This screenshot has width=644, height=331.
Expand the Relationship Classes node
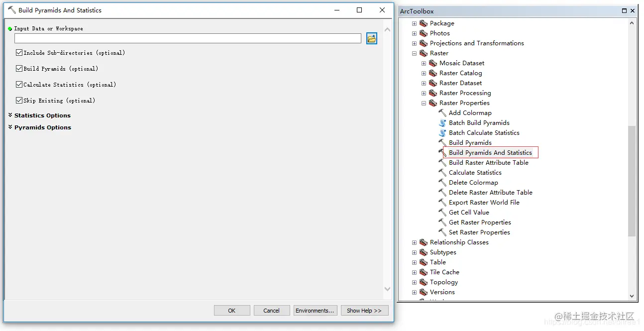tap(414, 242)
